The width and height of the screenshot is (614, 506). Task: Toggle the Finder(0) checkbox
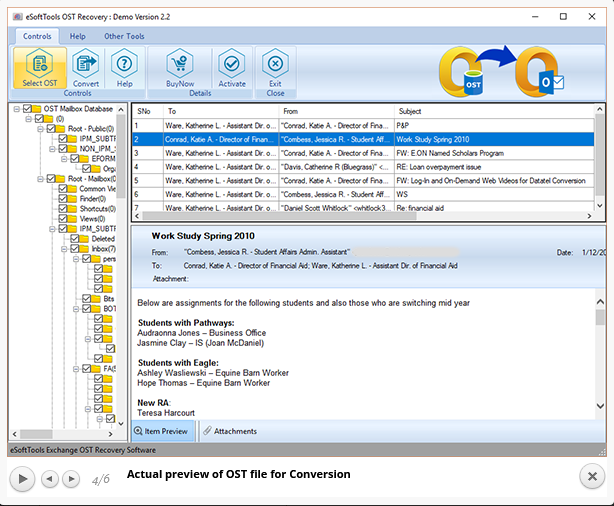click(63, 199)
